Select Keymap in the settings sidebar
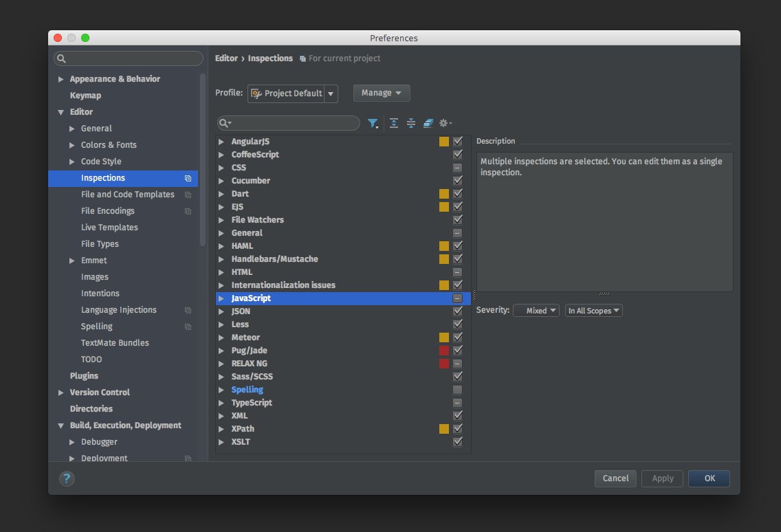 coord(85,96)
